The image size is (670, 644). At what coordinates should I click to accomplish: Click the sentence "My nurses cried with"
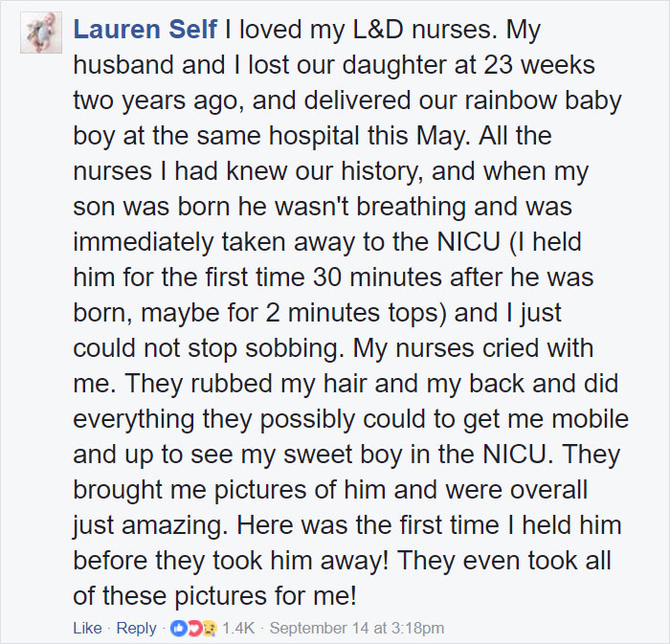(x=473, y=348)
